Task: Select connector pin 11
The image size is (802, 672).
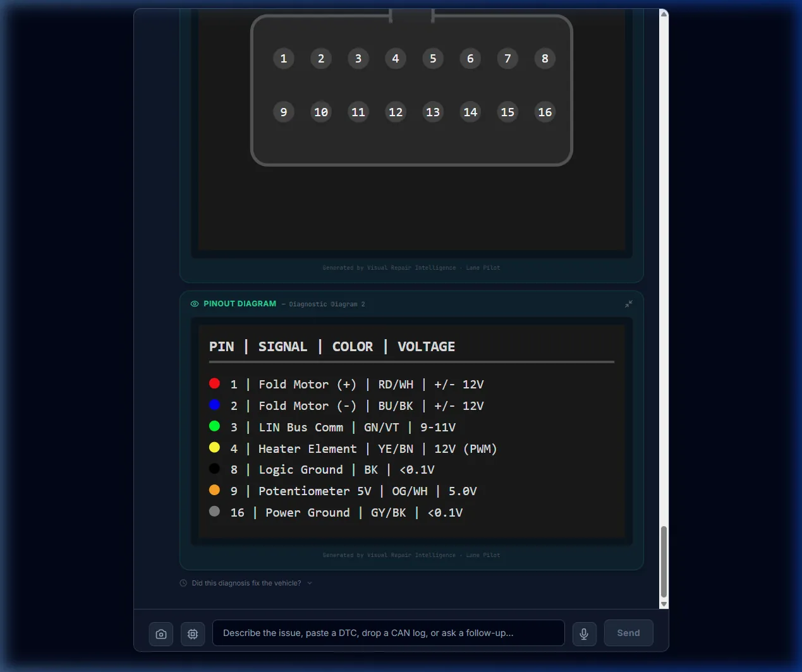Action: (x=358, y=112)
